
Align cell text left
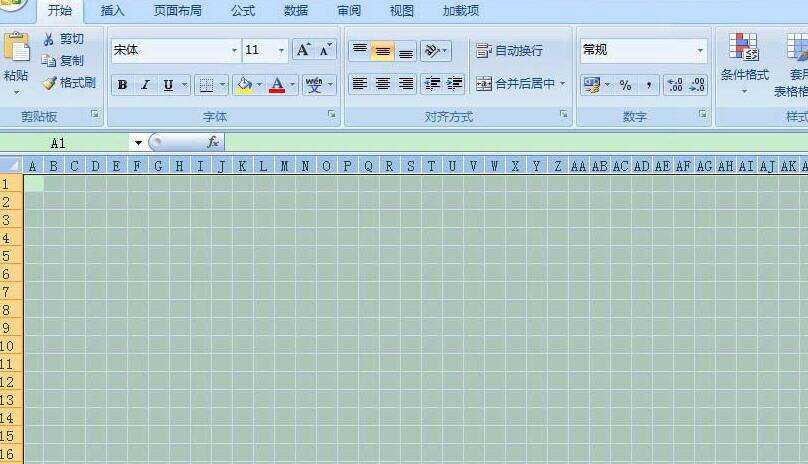[x=360, y=84]
